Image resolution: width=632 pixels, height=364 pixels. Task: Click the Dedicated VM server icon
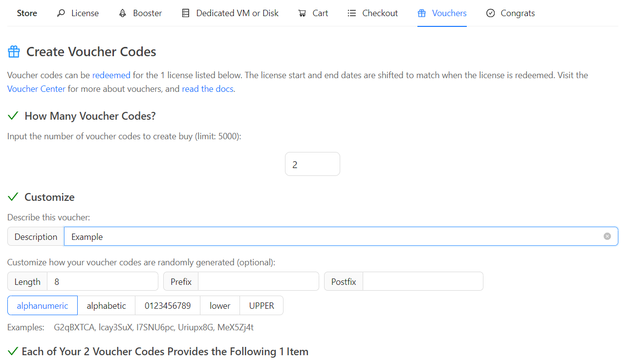[186, 13]
